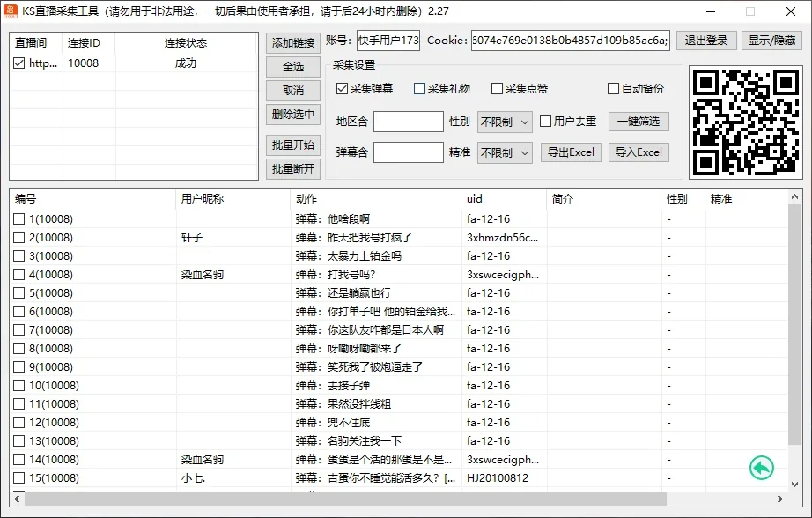The width and height of the screenshot is (812, 518).
Task: Click the 弹幕含 input field
Action: click(x=409, y=152)
